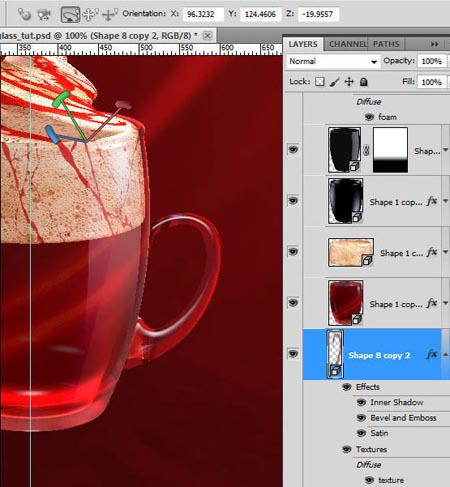Viewport: 450px width, 487px height.
Task: Select the 3D roll tool icon
Action: [44, 14]
